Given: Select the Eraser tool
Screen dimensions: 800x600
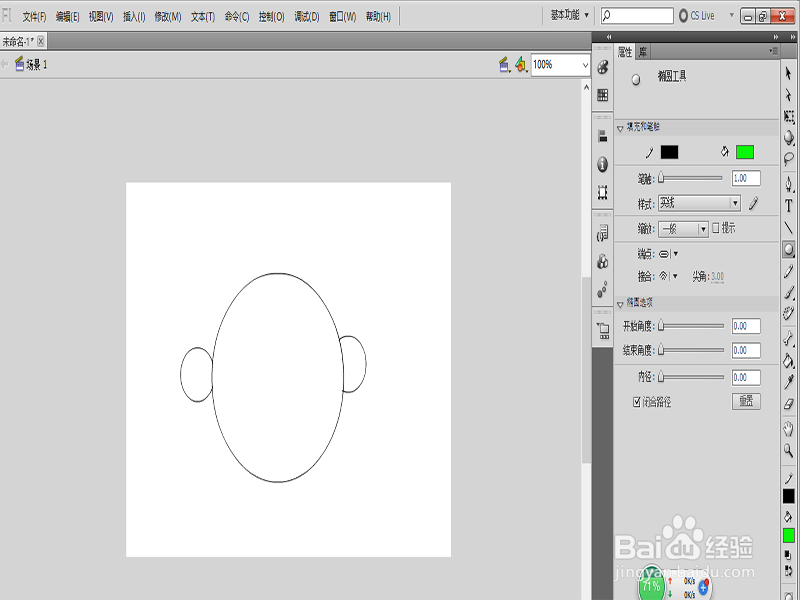Looking at the screenshot, I should pos(789,404).
